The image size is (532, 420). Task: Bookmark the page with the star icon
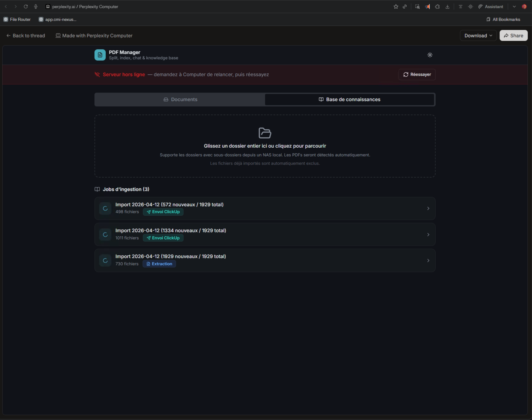click(x=396, y=6)
